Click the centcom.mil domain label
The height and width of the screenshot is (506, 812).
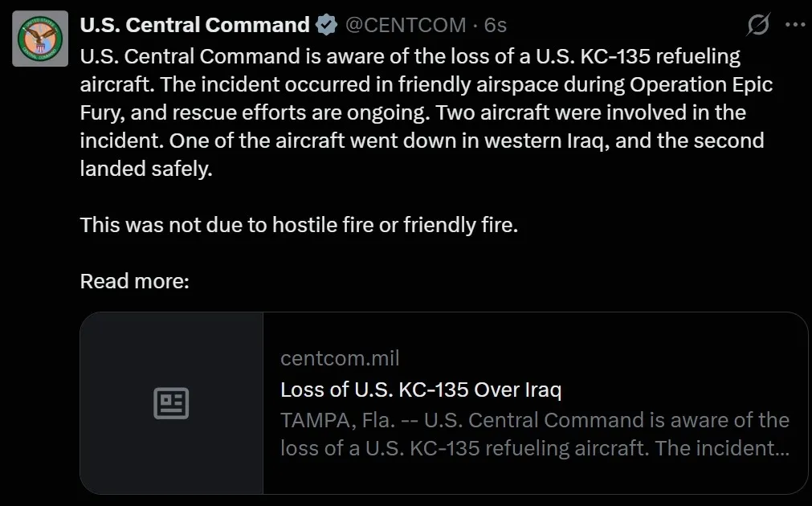point(340,358)
